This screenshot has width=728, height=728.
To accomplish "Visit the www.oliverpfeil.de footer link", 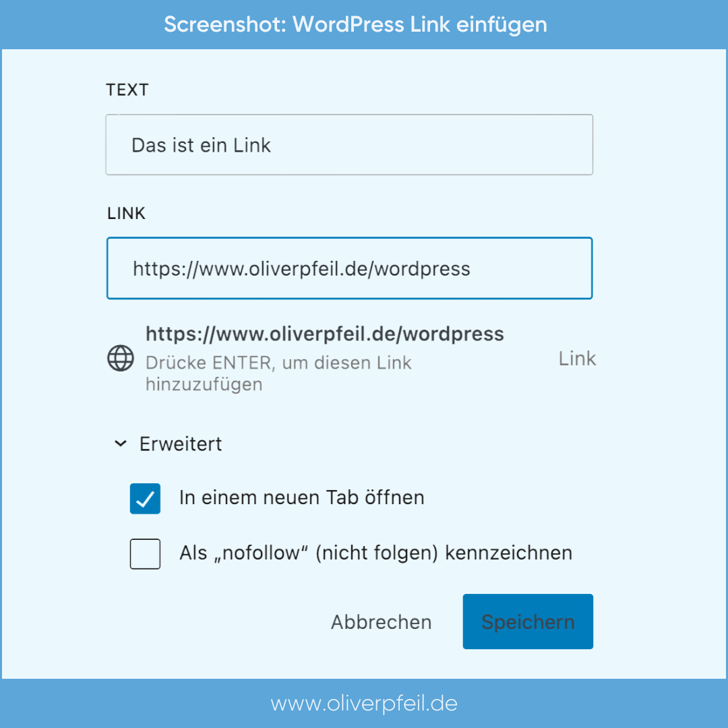I will tap(364, 703).
